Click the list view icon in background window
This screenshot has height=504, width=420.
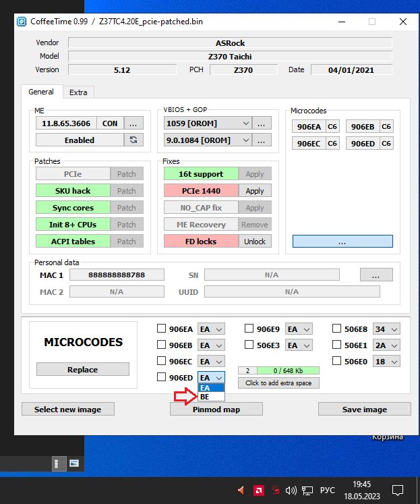[59, 464]
